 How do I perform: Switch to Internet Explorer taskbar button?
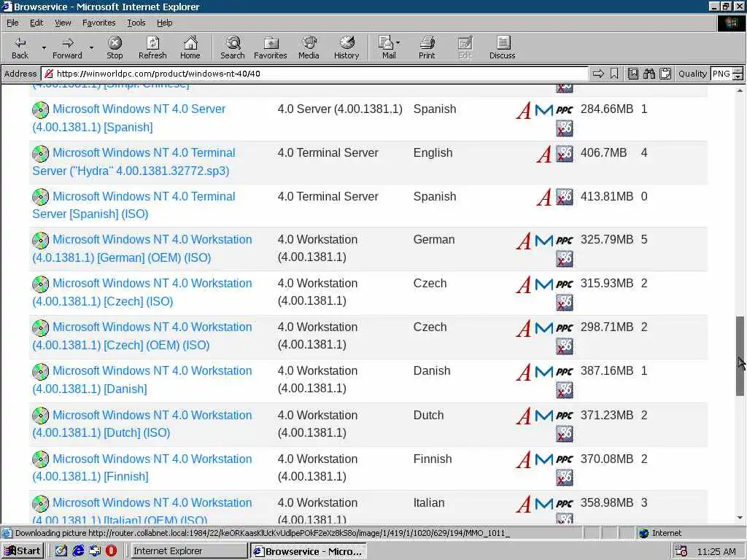click(189, 551)
